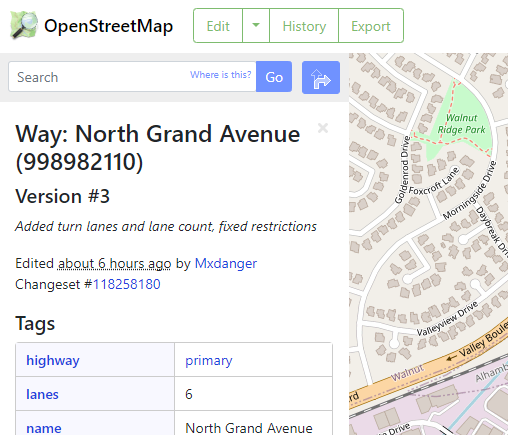Expand the Edit dropdown arrow

[256, 26]
